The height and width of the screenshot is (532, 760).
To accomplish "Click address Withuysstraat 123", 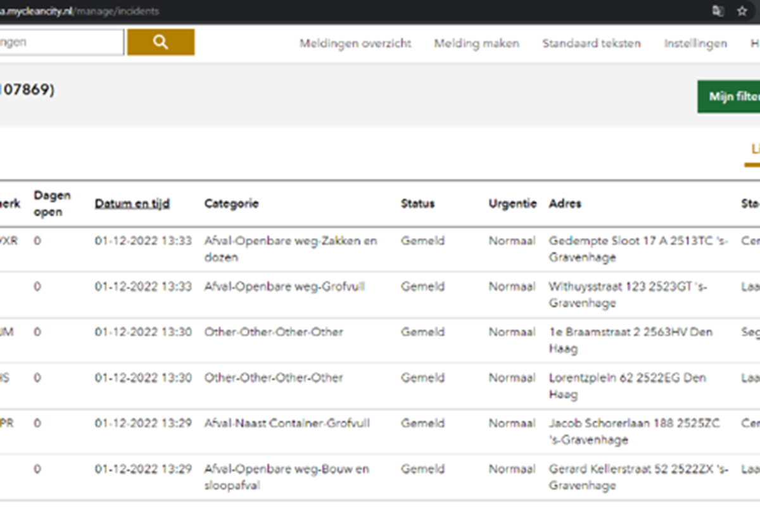I will pyautogui.click(x=628, y=295).
